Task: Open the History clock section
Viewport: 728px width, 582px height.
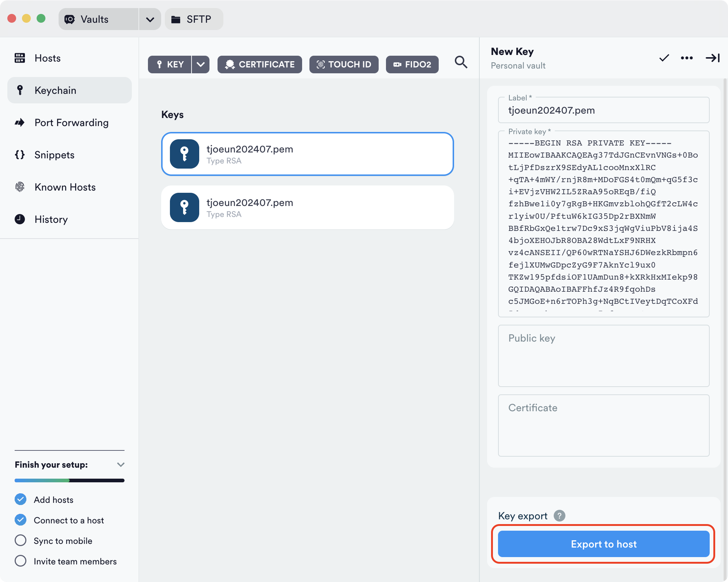Action: 51,219
